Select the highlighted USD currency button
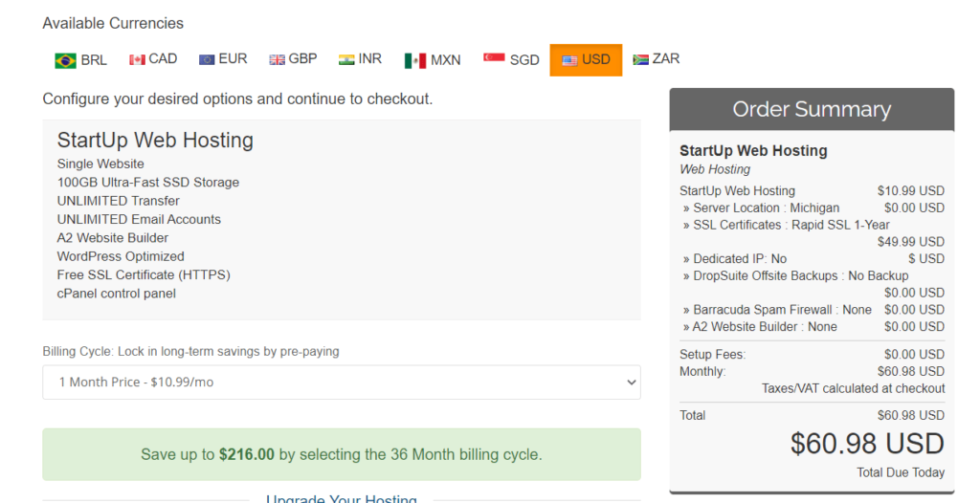 coord(586,60)
